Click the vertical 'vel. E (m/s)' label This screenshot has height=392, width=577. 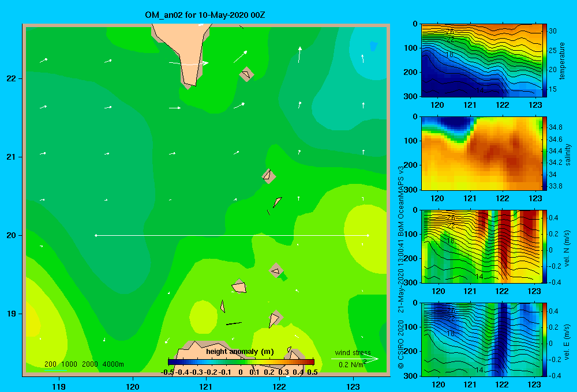pyautogui.click(x=567, y=341)
